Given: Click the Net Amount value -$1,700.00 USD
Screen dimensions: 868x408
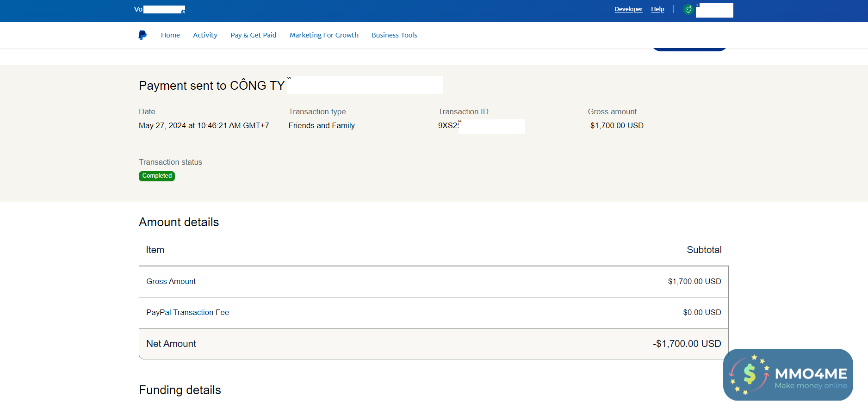Looking at the screenshot, I should (687, 344).
